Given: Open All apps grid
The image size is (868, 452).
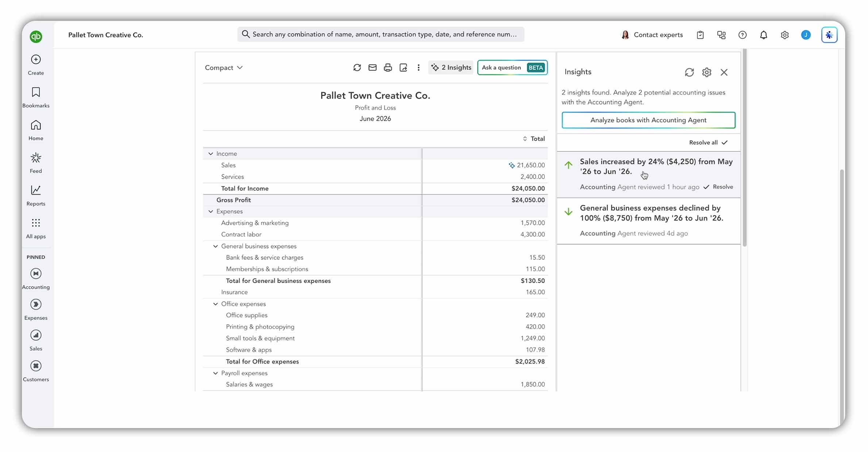Looking at the screenshot, I should 36,229.
